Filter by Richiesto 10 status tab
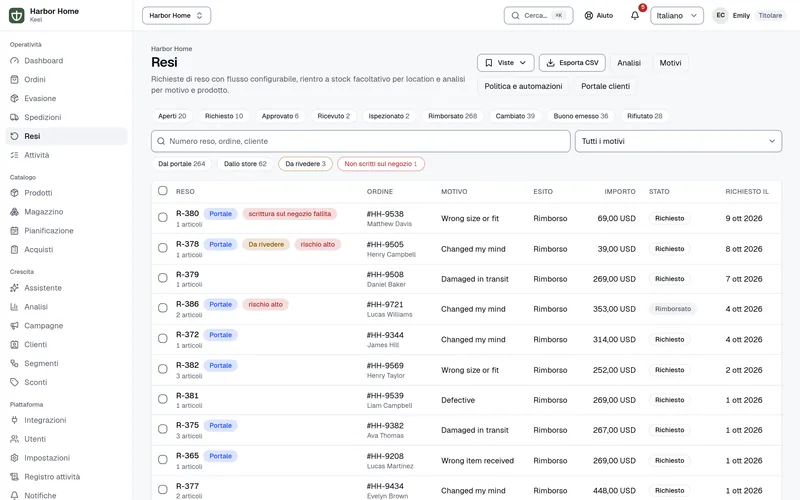800x500 pixels. [224, 116]
